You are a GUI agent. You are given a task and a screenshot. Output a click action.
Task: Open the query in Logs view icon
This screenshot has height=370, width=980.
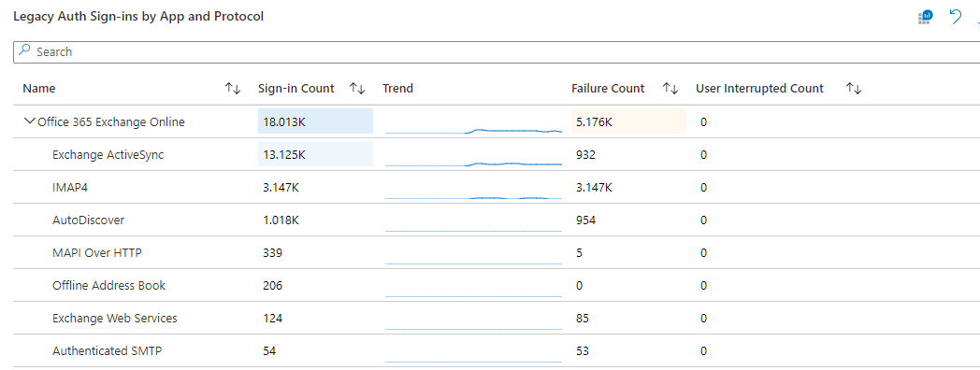tap(926, 17)
